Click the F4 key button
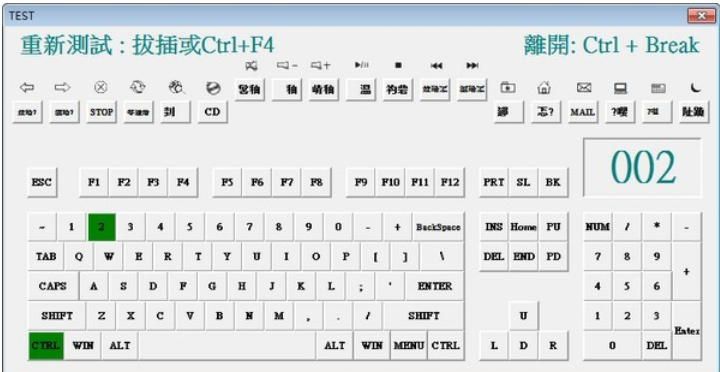The image size is (720, 372). 183,182
